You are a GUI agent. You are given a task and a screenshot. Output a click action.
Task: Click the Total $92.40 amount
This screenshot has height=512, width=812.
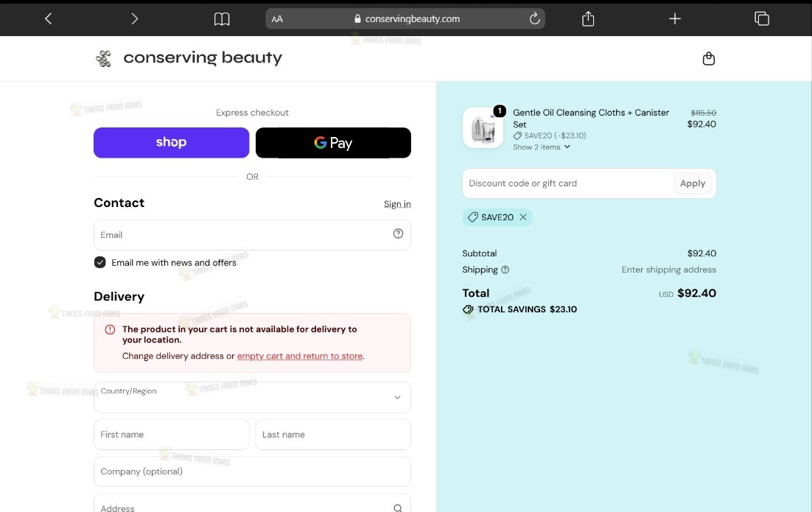click(x=696, y=293)
